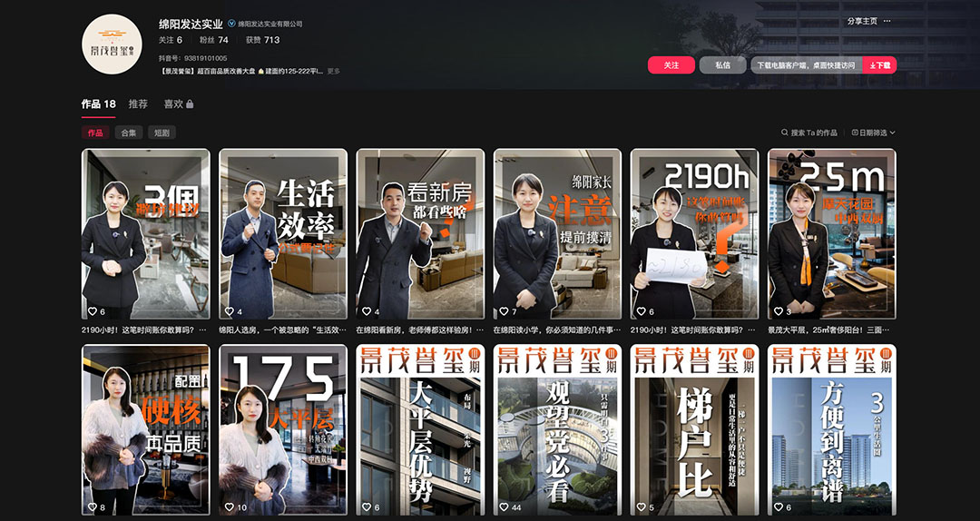Image resolution: width=980 pixels, height=521 pixels.
Task: Click the red 关注 follow button
Action: click(671, 65)
